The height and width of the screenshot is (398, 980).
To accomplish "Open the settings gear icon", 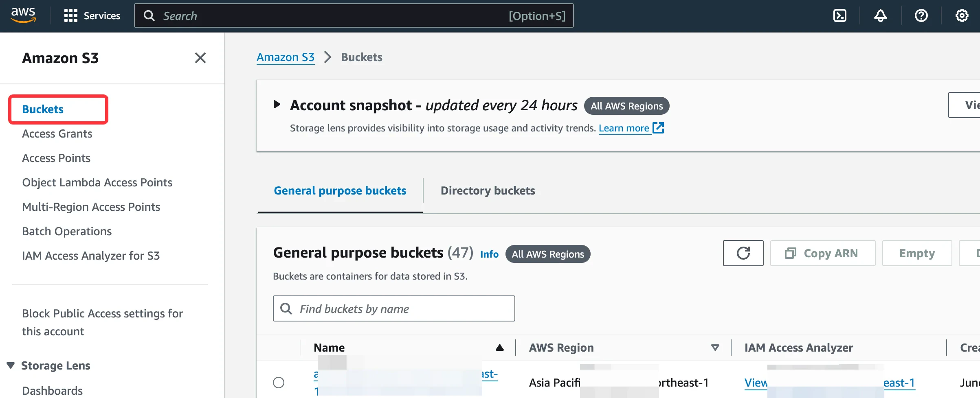I will pyautogui.click(x=962, y=16).
